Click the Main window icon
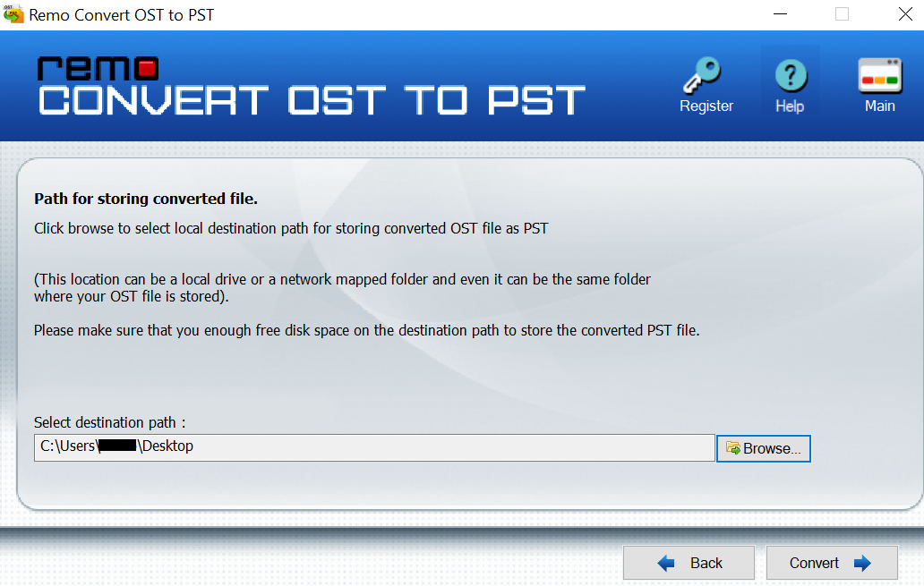 pos(879,76)
